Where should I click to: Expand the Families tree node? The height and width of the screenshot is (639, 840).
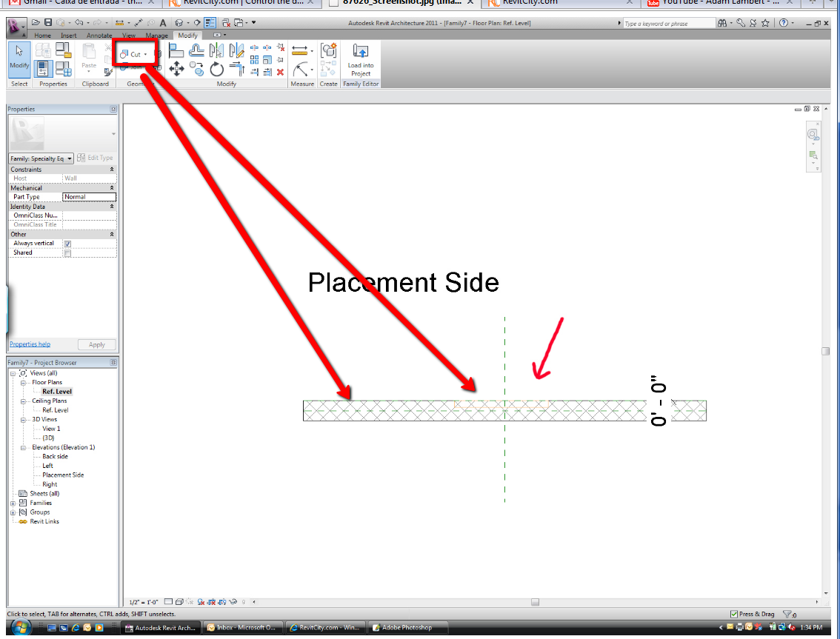[13, 503]
